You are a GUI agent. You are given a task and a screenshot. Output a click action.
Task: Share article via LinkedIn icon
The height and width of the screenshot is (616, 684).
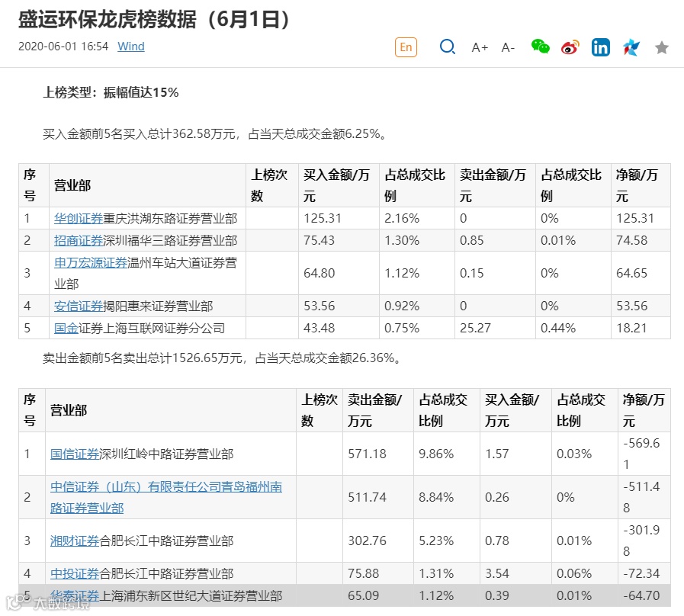pos(601,47)
